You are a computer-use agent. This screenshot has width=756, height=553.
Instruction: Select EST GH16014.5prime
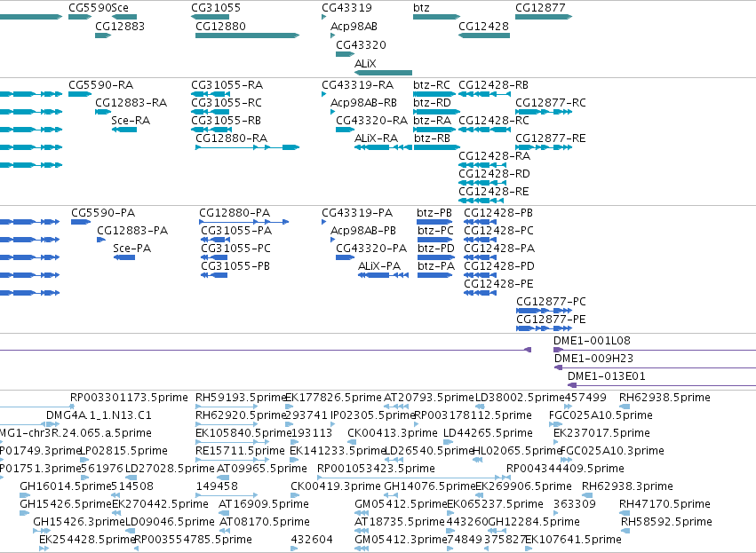pyautogui.click(x=65, y=486)
